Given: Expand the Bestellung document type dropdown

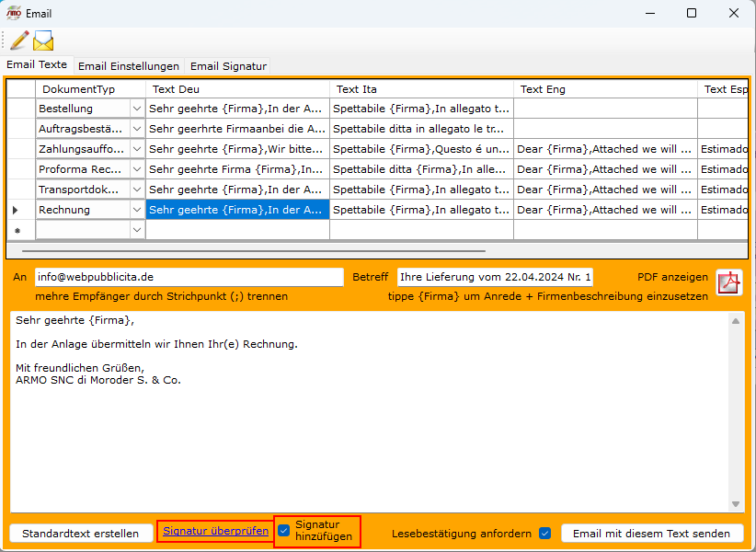Looking at the screenshot, I should (137, 109).
